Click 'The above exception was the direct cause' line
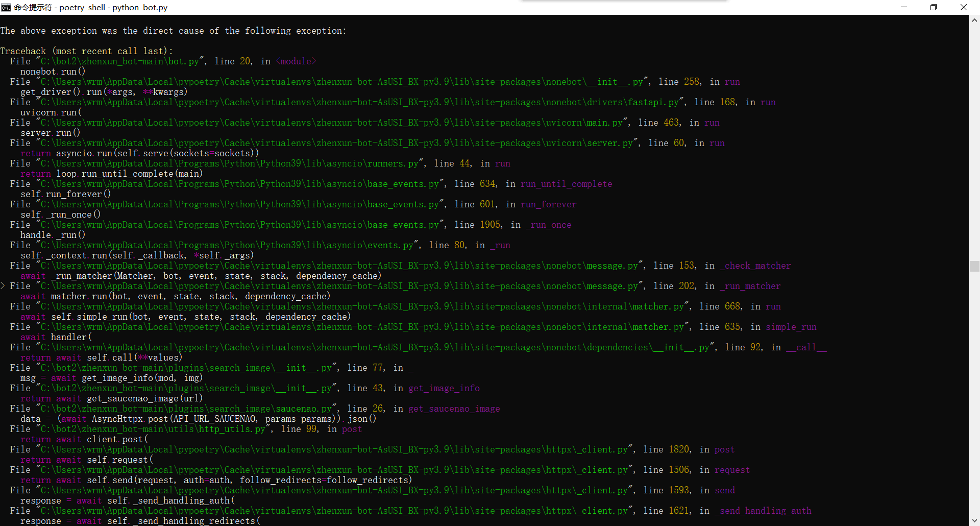Viewport: 980px width, 526px height. coord(173,31)
